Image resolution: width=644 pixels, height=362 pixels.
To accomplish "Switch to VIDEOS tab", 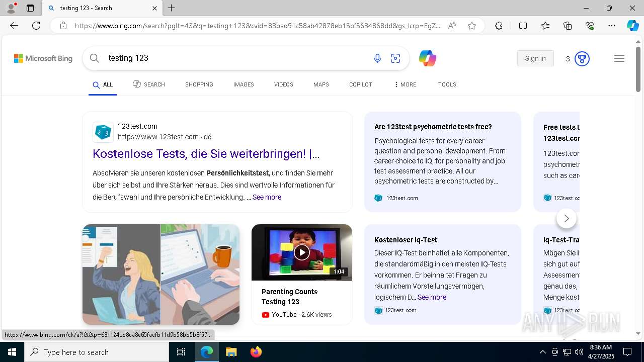I will click(284, 84).
